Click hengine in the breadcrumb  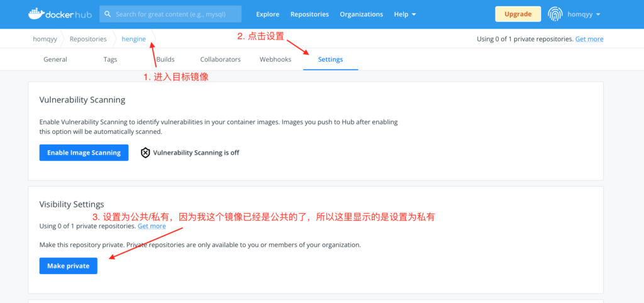click(x=133, y=39)
